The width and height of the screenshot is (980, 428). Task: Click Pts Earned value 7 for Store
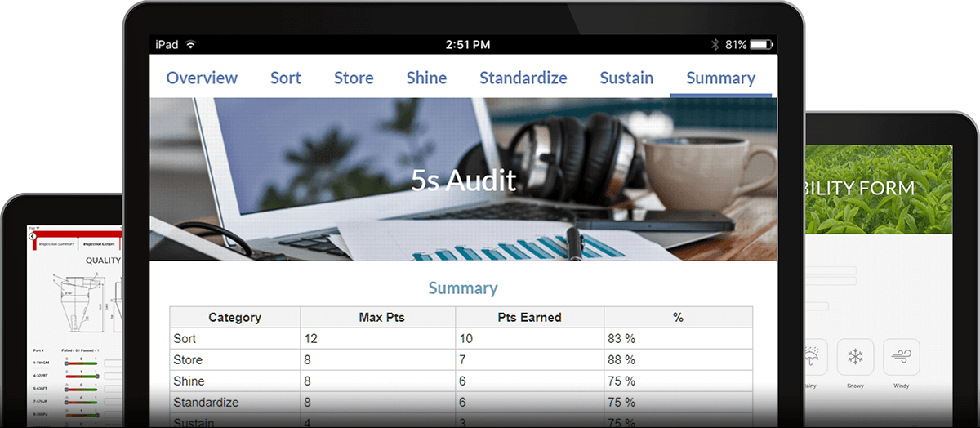(x=530, y=359)
